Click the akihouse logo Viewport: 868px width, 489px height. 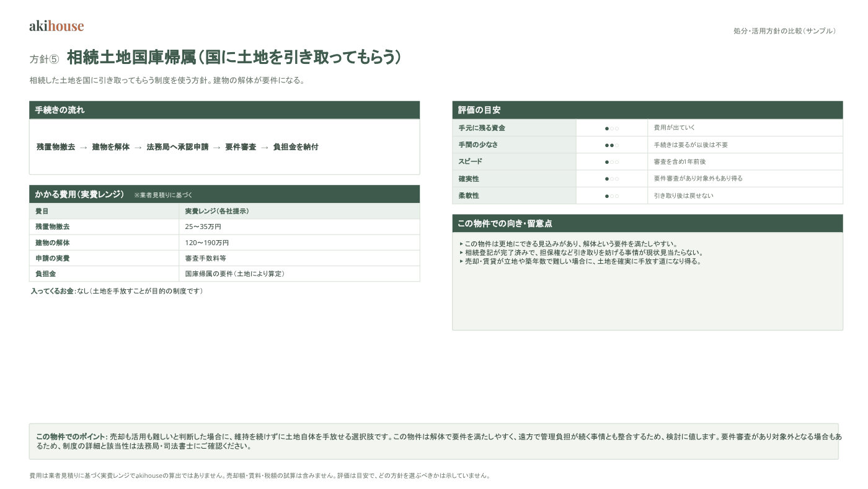coord(56,26)
